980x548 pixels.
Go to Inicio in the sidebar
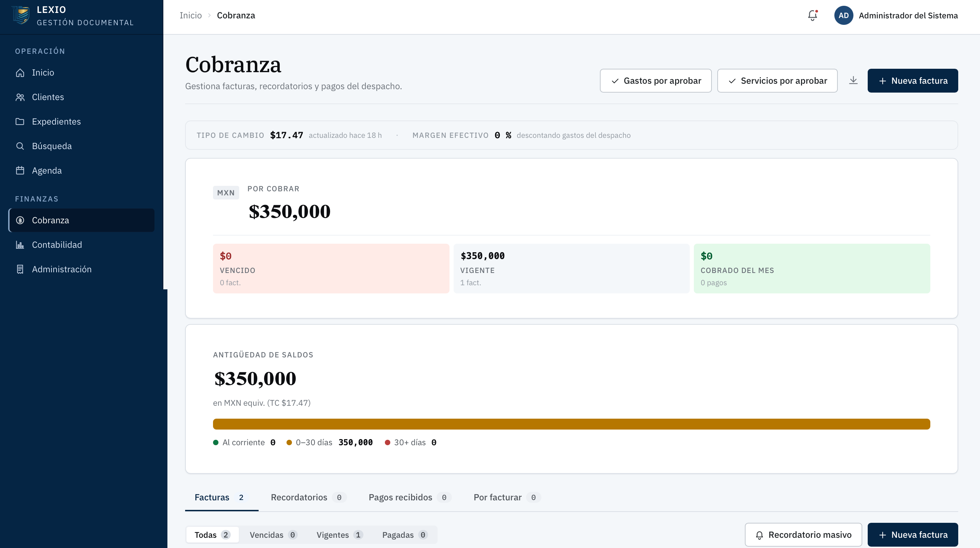[x=81, y=72]
